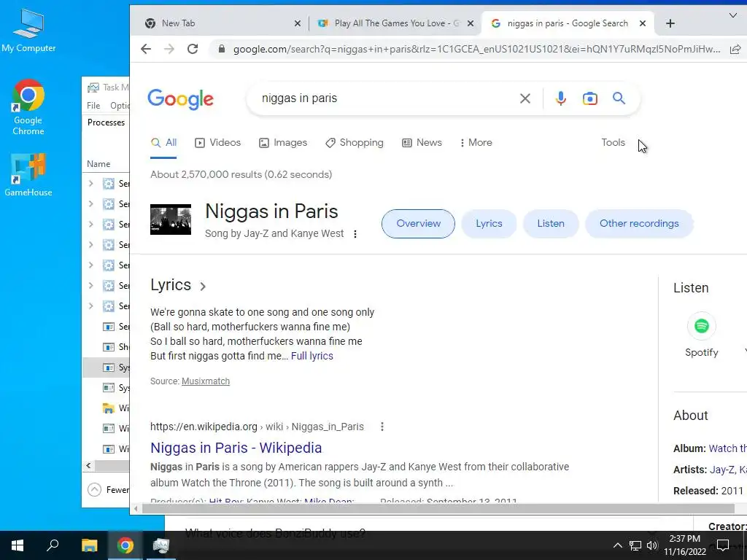Open the File menu in Task Manager
This screenshot has width=747, height=560.
coord(93,106)
